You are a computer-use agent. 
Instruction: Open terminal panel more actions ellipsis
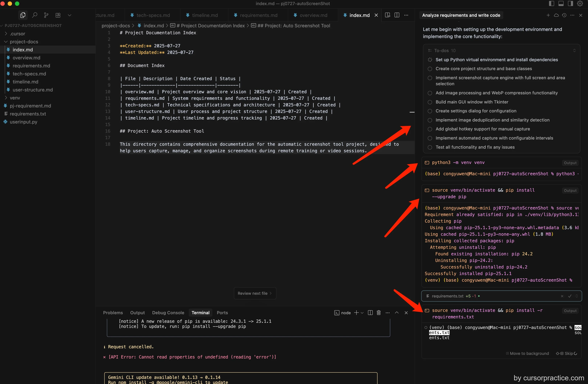(387, 313)
